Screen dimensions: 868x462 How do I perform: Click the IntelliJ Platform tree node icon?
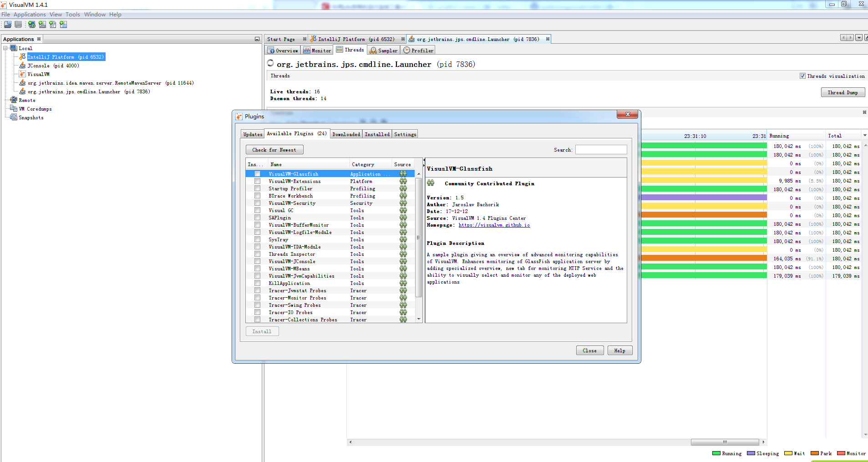tap(22, 57)
